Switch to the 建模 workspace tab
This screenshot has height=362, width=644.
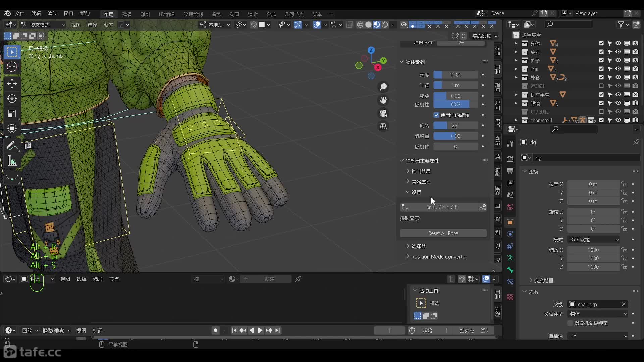tap(127, 14)
